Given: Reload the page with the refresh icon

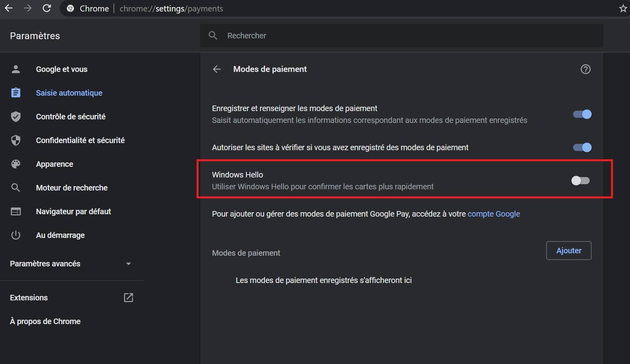Looking at the screenshot, I should (x=47, y=8).
